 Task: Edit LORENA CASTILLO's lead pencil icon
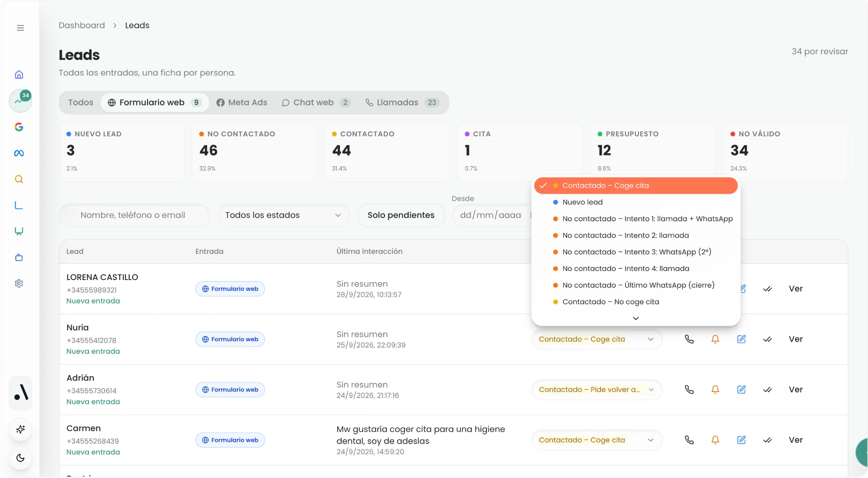[743, 289]
